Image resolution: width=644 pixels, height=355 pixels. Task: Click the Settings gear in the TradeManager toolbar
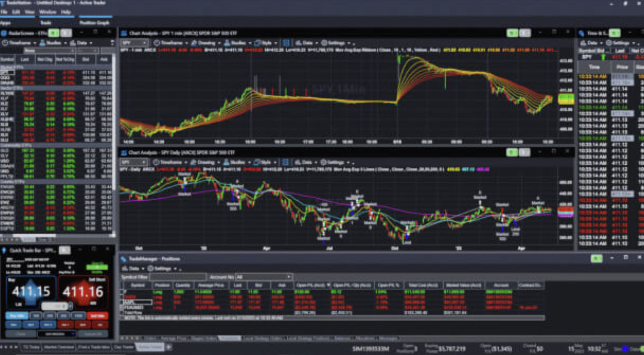pyautogui.click(x=151, y=268)
